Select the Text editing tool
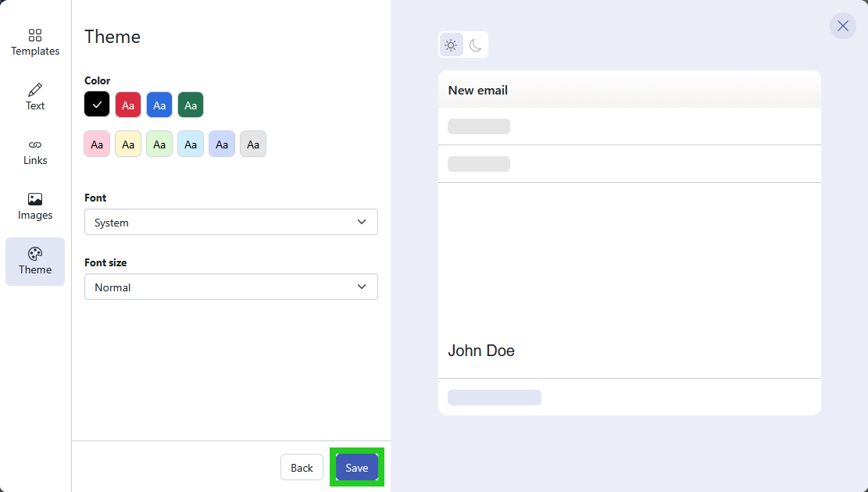The height and width of the screenshot is (492, 868). [34, 96]
